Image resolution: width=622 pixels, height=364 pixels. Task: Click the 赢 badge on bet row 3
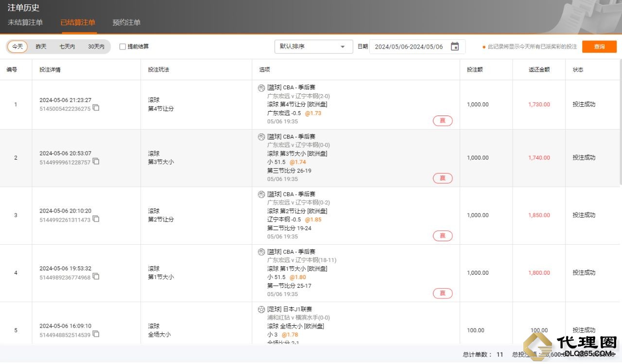(x=443, y=236)
